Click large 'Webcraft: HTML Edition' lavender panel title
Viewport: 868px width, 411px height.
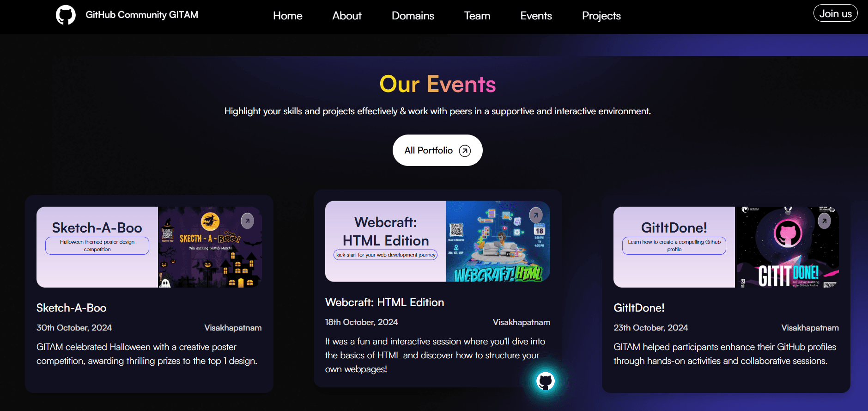pyautogui.click(x=386, y=232)
